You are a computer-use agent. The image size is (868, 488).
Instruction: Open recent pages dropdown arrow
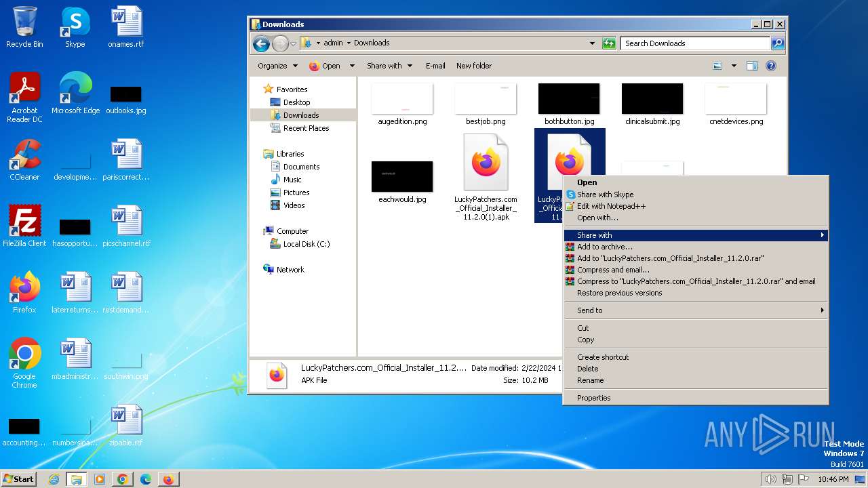pyautogui.click(x=293, y=43)
